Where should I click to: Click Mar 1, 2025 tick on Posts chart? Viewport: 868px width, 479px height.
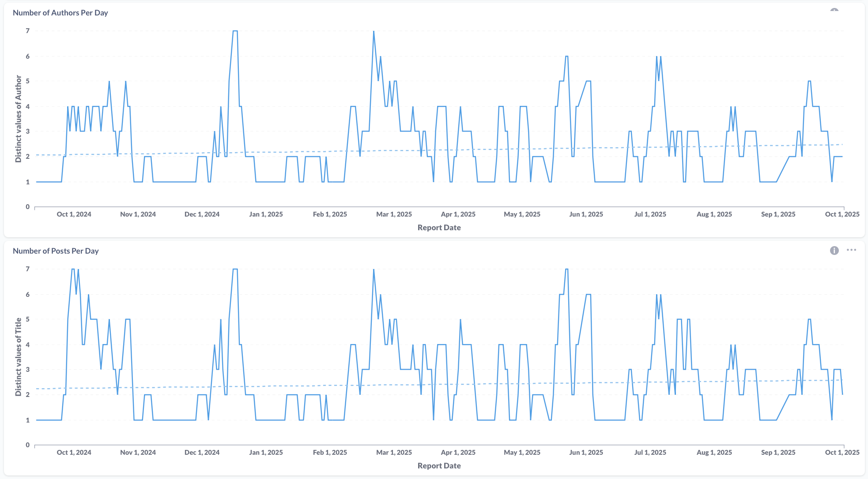(x=394, y=453)
